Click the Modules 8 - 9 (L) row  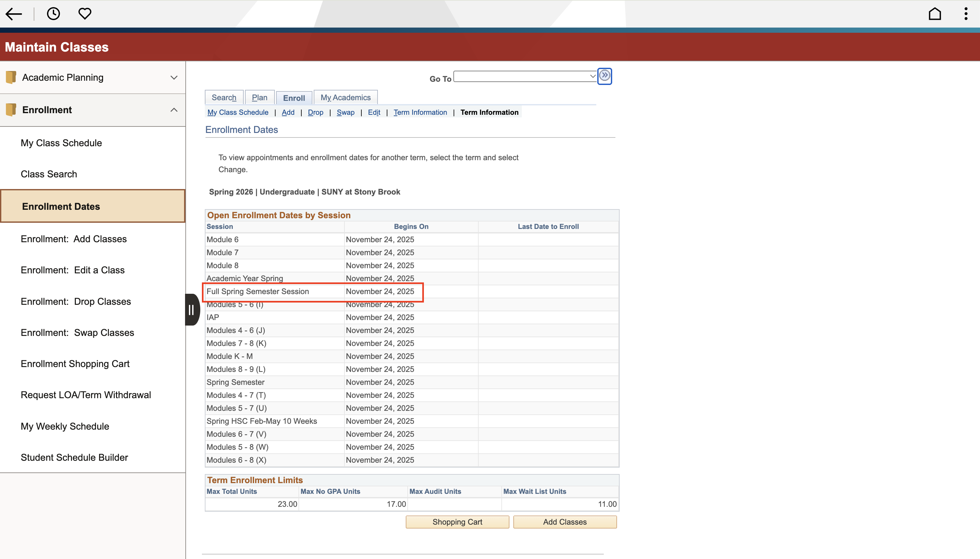412,369
